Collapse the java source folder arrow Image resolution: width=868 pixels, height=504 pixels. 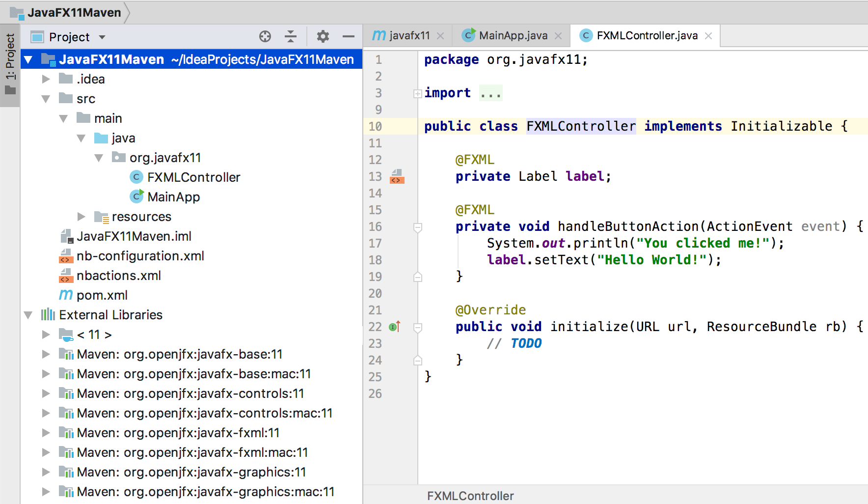click(x=81, y=138)
